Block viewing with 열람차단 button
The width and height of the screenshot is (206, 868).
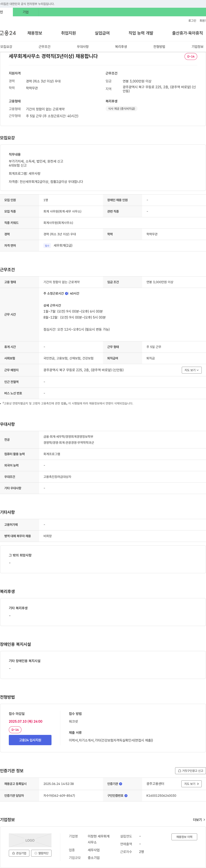click(x=41, y=853)
